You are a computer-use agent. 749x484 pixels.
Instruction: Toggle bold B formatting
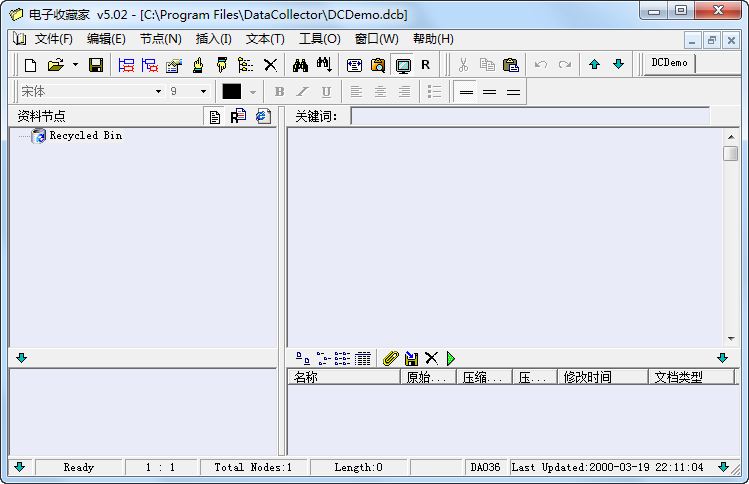(279, 91)
